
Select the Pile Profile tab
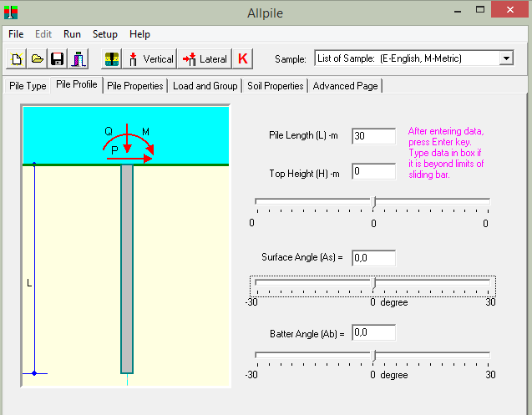(77, 84)
